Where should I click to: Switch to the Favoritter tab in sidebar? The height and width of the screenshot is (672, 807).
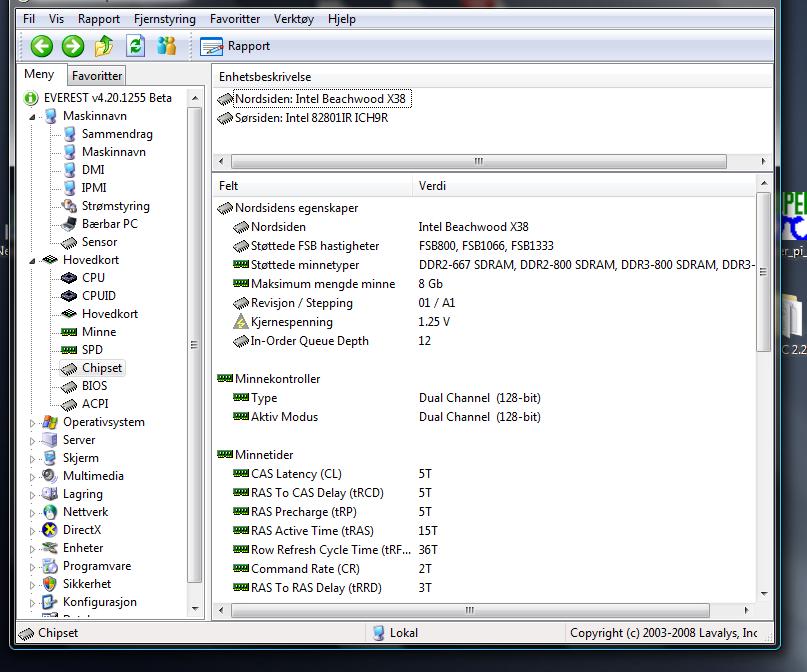tap(97, 76)
